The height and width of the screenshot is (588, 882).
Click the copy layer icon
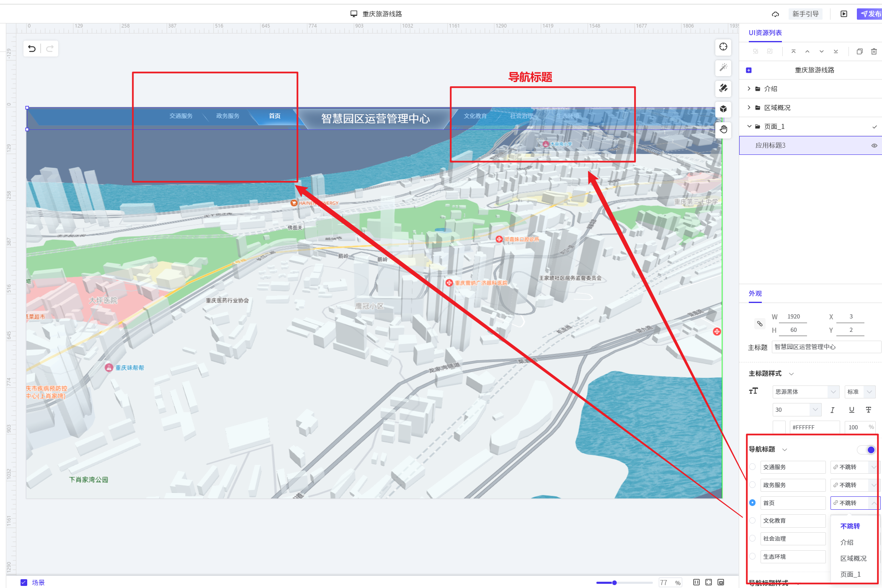pyautogui.click(x=859, y=51)
